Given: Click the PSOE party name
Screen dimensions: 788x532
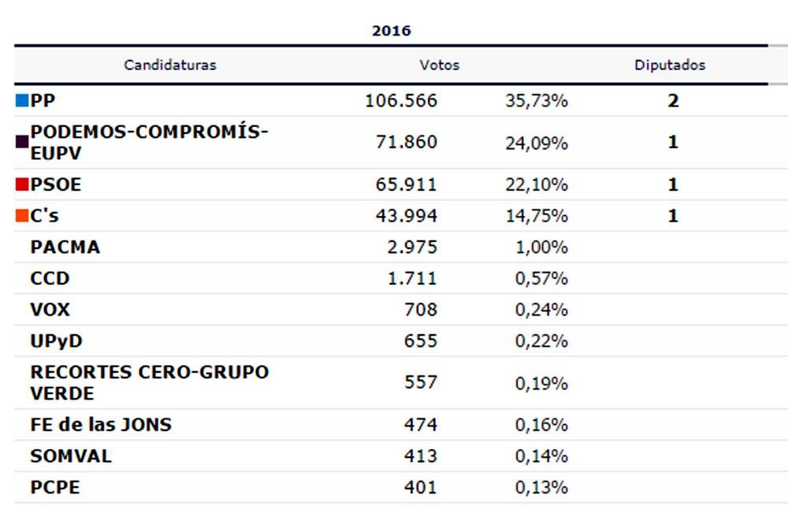Looking at the screenshot, I should pyautogui.click(x=55, y=185).
